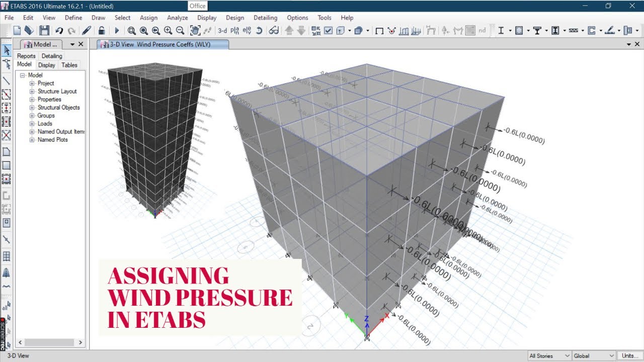Image resolution: width=644 pixels, height=362 pixels.
Task: Undo the last action with the Undo icon
Action: click(59, 31)
